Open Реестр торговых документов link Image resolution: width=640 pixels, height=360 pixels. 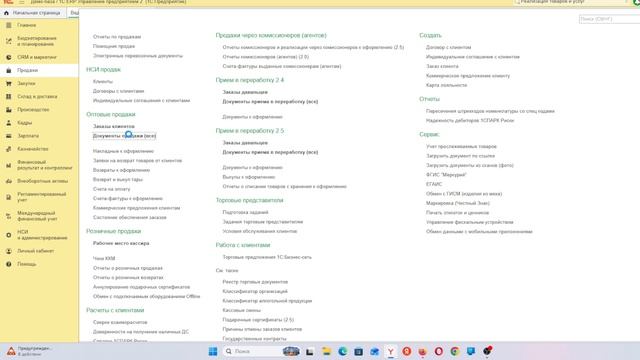click(x=255, y=282)
